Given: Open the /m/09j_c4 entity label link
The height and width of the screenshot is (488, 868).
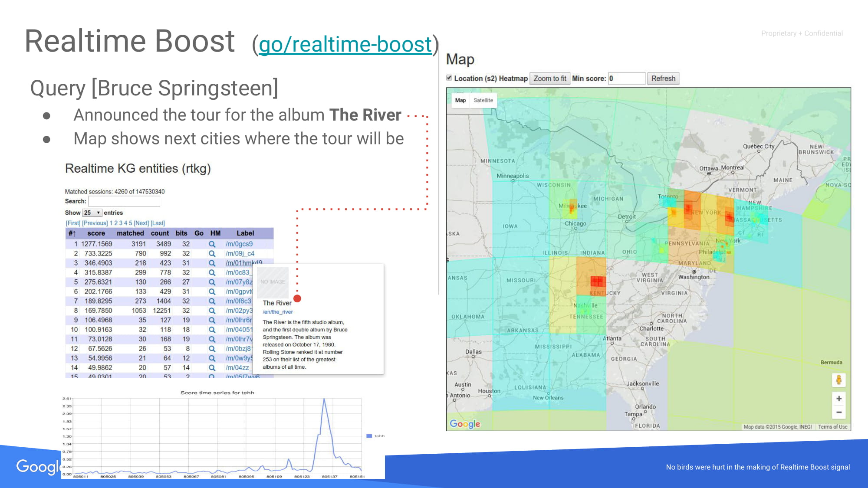Looking at the screenshot, I should coord(240,254).
